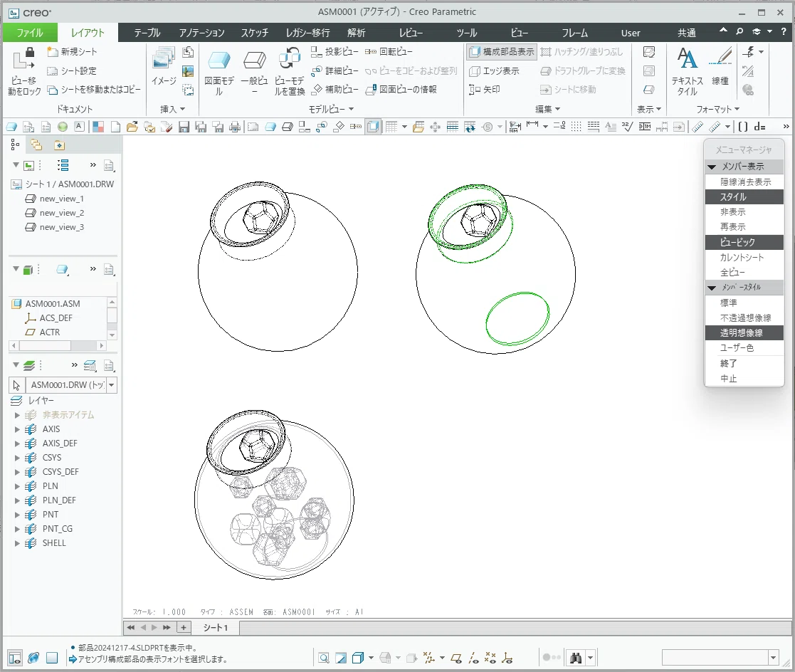This screenshot has height=672, width=795.
Task: Toggle point display icon in the status bar
Action: click(x=490, y=658)
